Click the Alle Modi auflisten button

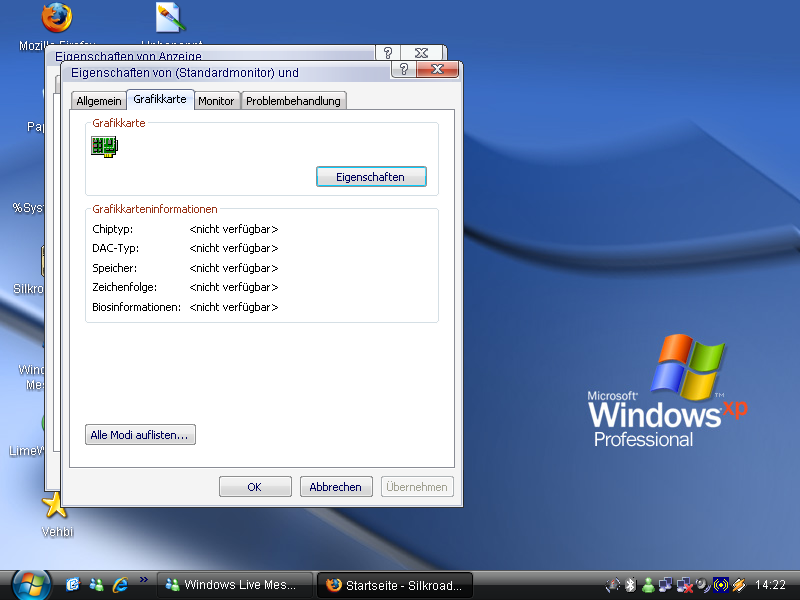tap(140, 435)
